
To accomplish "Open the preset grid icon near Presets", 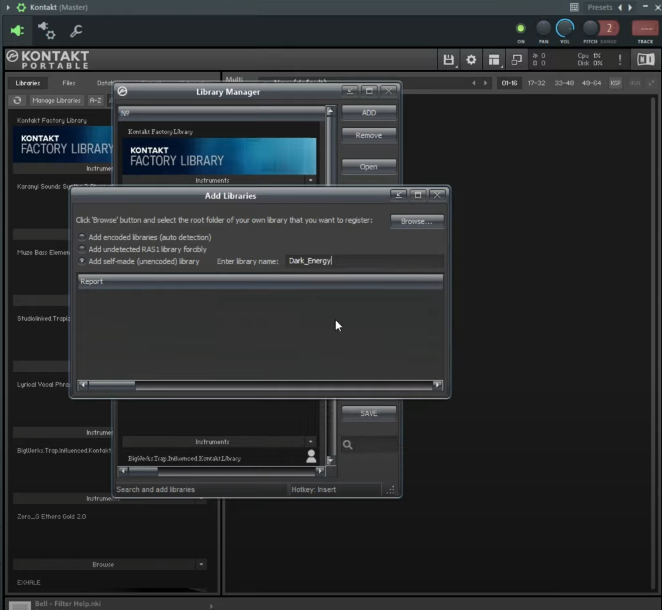I will 574,7.
